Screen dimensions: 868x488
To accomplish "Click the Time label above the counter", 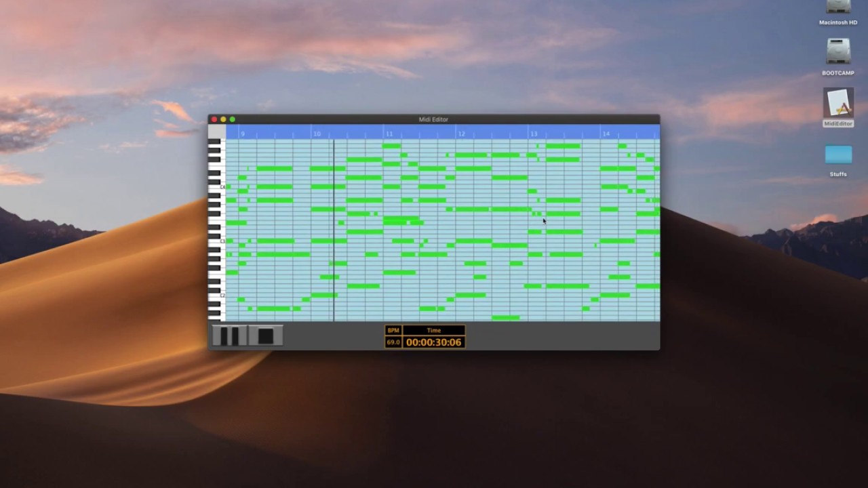I will coord(434,331).
